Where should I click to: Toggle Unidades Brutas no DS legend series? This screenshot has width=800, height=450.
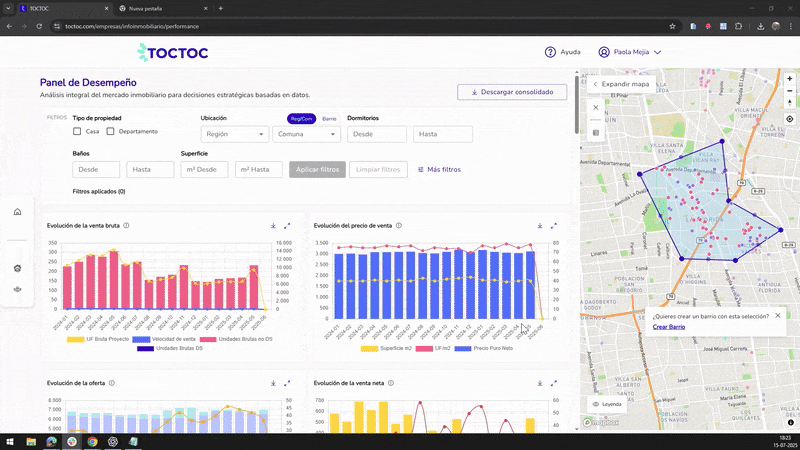coord(236,339)
